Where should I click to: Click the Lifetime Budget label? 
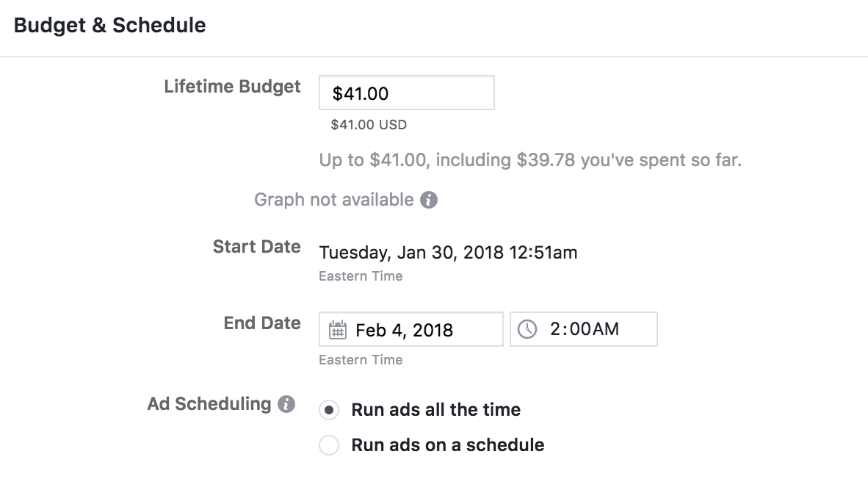(x=232, y=87)
